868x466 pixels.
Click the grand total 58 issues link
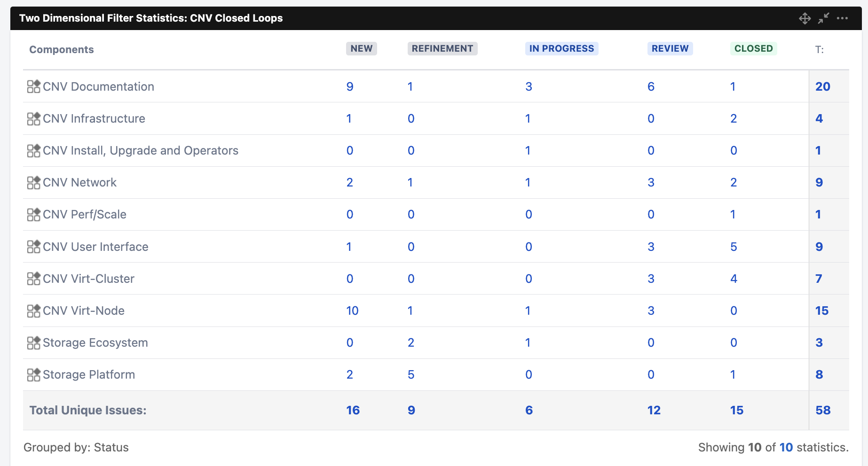[x=823, y=411]
